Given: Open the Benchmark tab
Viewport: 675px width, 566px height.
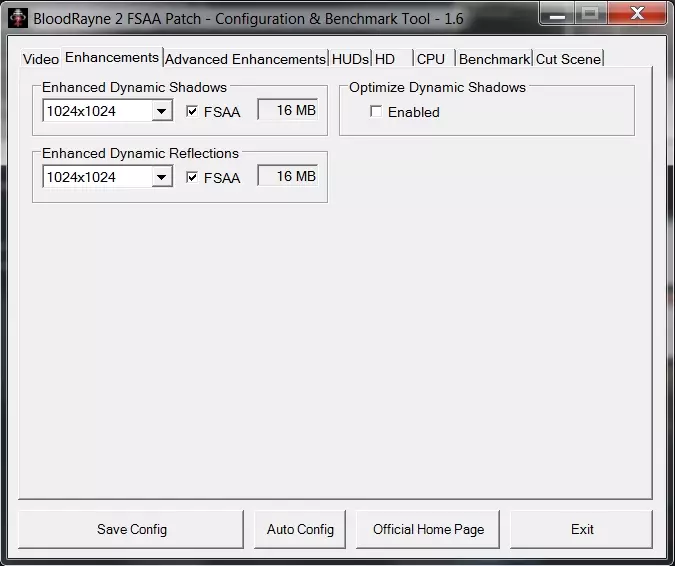Looking at the screenshot, I should (494, 59).
